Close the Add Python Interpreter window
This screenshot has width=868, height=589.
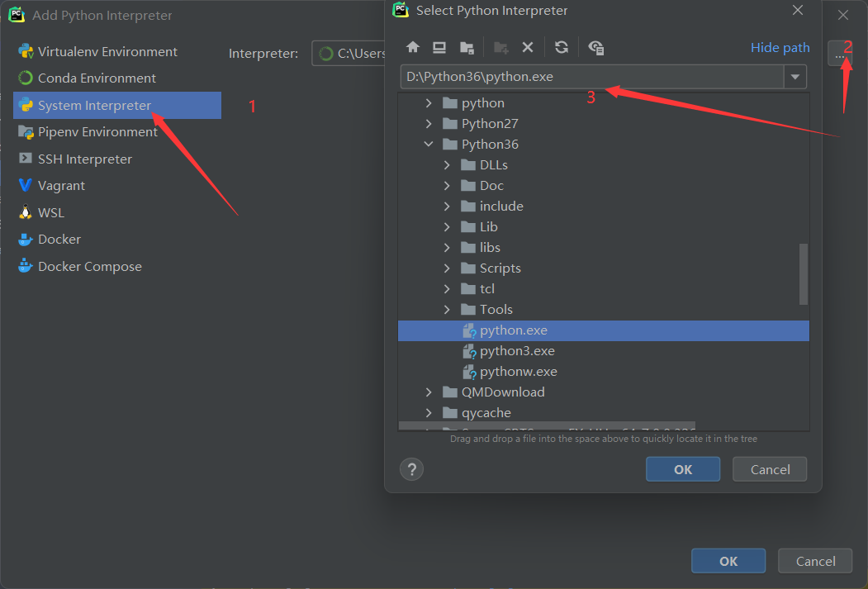842,15
